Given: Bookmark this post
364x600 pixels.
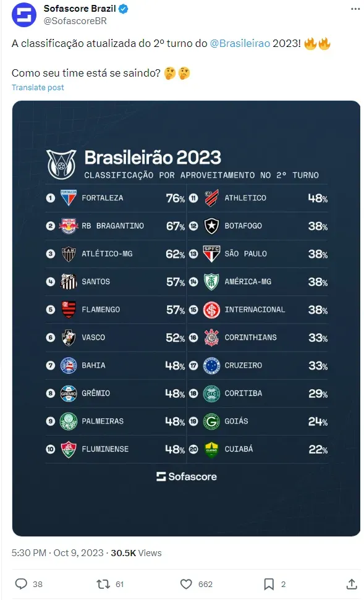Looking at the screenshot, I should click(269, 584).
